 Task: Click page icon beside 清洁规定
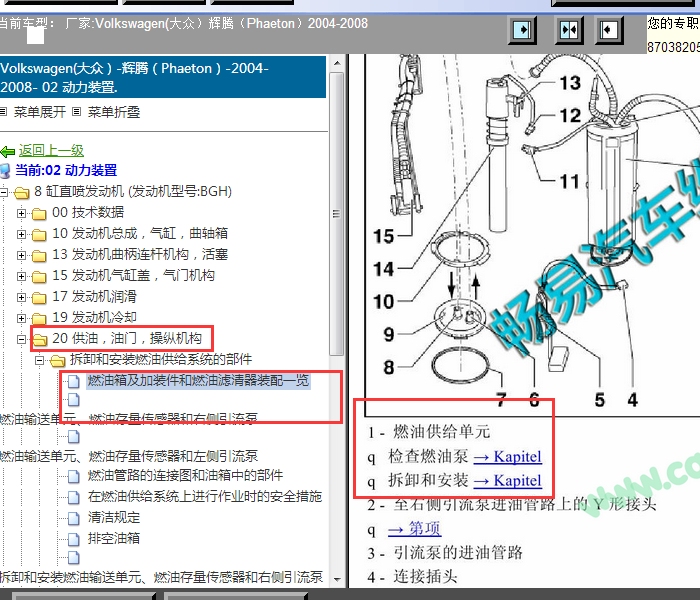pos(74,518)
